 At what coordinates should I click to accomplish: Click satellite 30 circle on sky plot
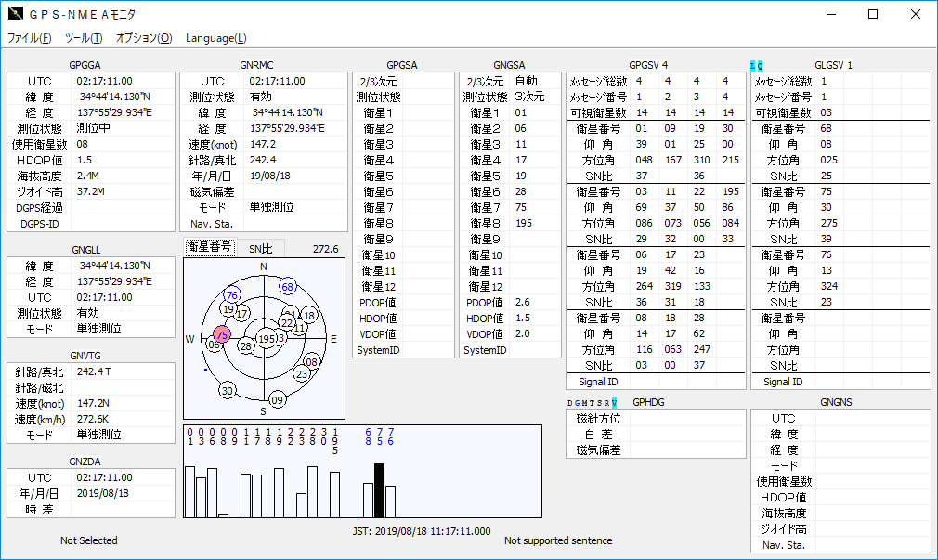[227, 391]
